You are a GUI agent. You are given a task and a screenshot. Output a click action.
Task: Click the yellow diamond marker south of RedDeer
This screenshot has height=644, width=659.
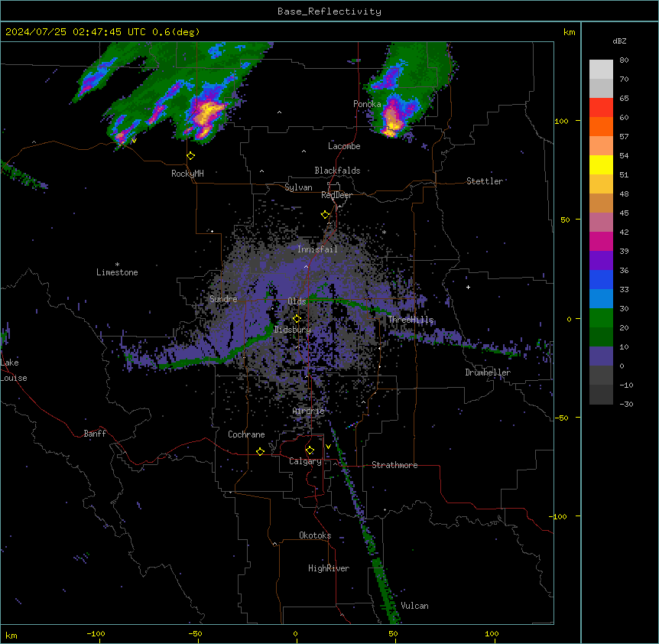point(325,215)
